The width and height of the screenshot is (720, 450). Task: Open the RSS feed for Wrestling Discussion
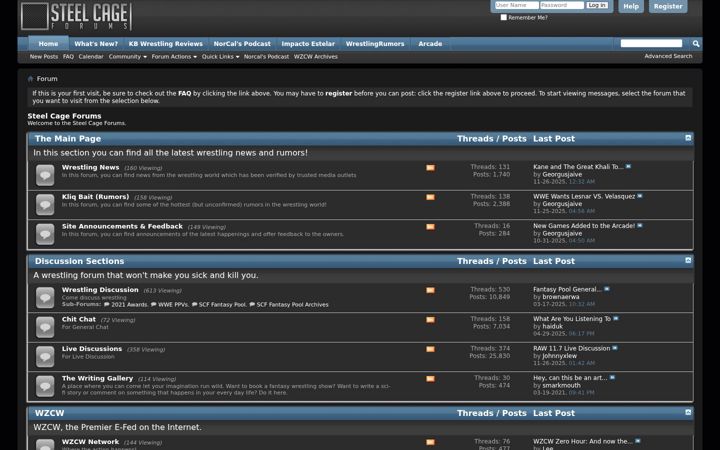(x=430, y=290)
